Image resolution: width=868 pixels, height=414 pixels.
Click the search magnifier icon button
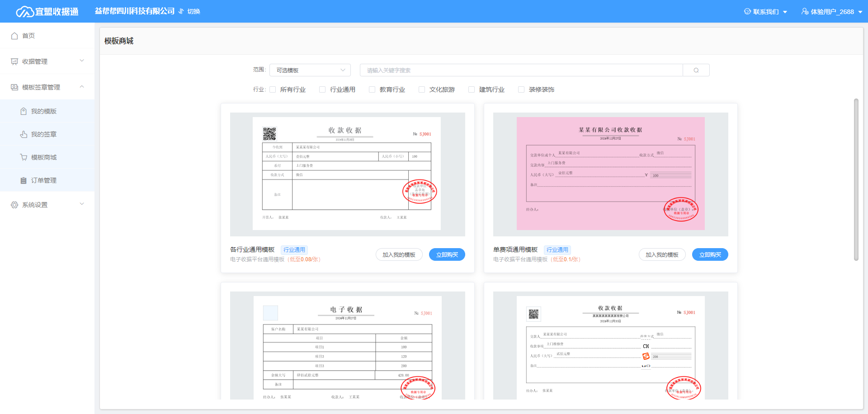click(696, 70)
